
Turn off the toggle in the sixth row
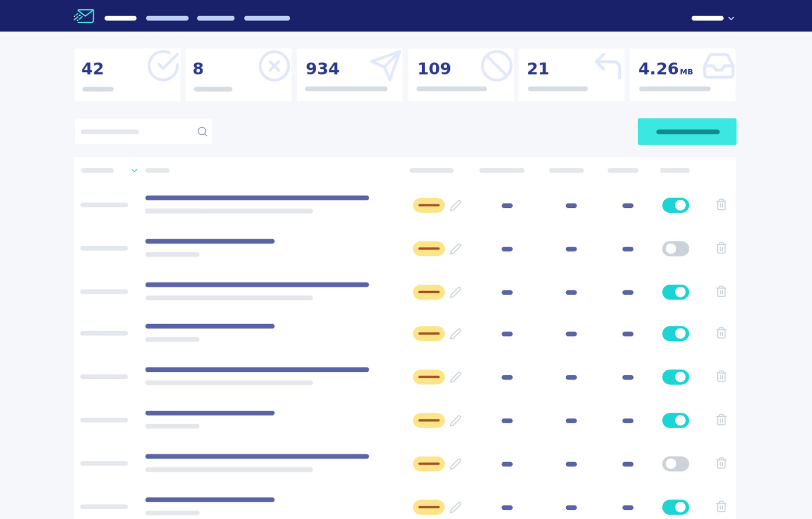(x=676, y=421)
